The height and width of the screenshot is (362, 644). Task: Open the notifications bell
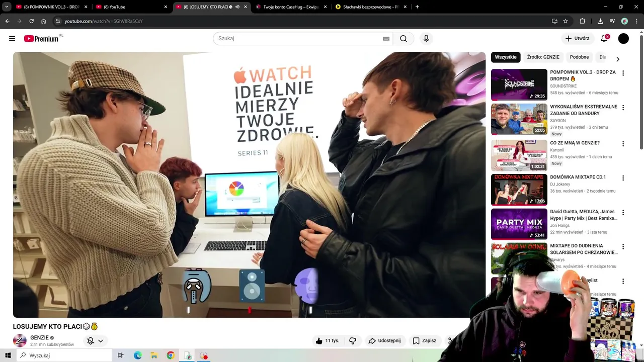pyautogui.click(x=604, y=38)
